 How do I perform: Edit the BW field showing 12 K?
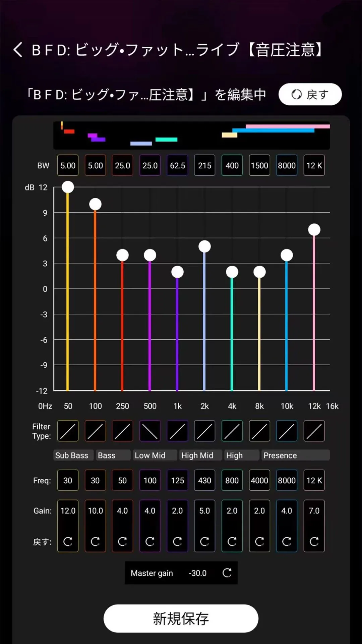[314, 165]
